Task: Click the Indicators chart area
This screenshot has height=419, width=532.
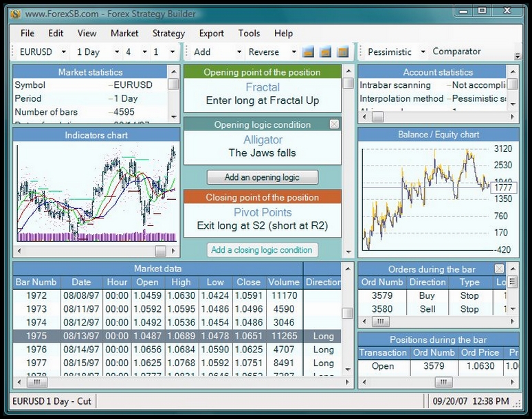Action: 96,192
